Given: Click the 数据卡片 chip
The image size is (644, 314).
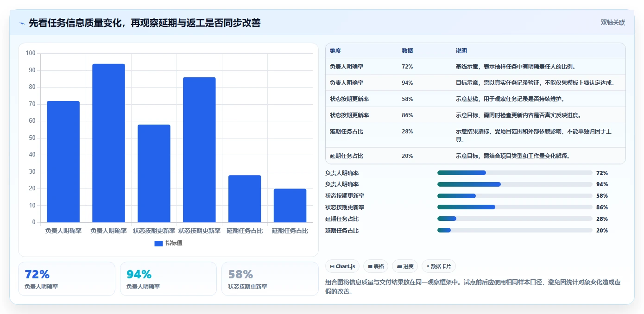Looking at the screenshot, I should [x=439, y=266].
